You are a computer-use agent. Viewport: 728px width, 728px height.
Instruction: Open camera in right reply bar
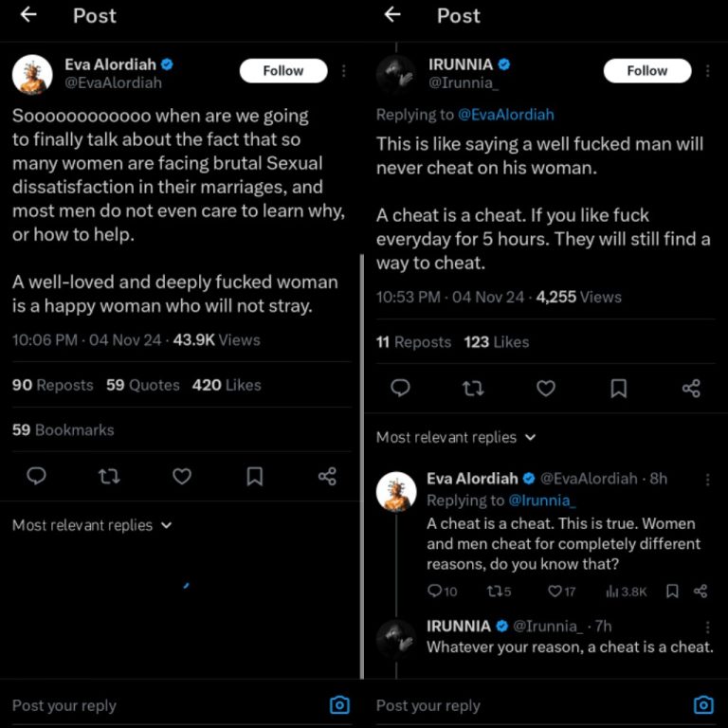(703, 704)
